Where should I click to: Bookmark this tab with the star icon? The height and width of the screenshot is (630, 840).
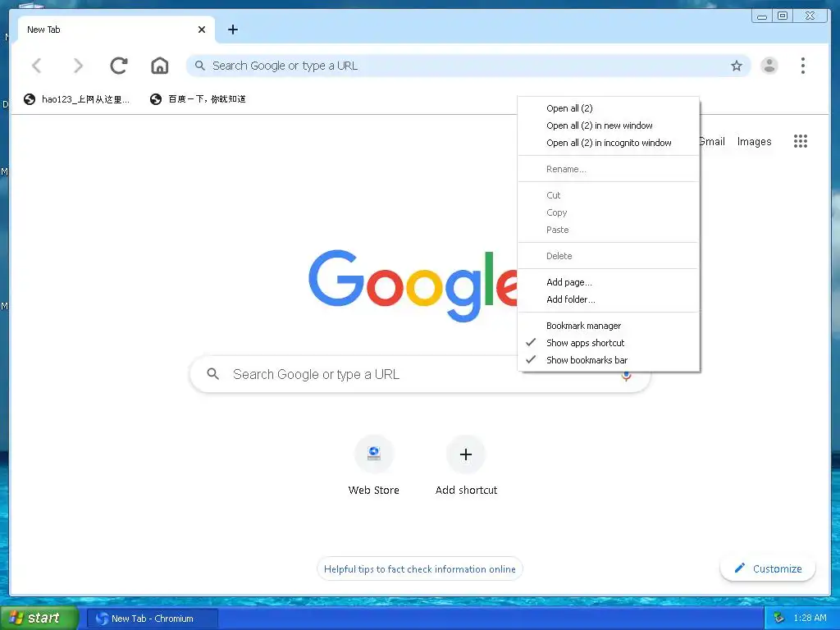pyautogui.click(x=737, y=66)
